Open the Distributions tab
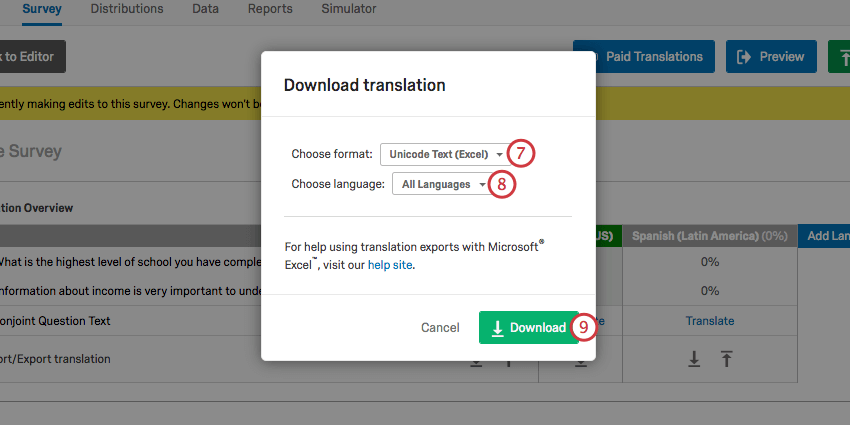The image size is (850, 425). pos(127,9)
